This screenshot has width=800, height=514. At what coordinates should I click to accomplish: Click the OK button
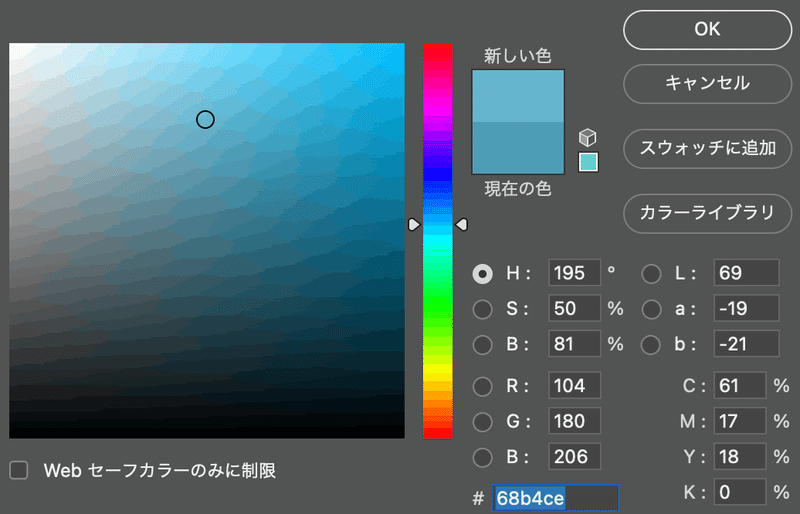[x=707, y=30]
